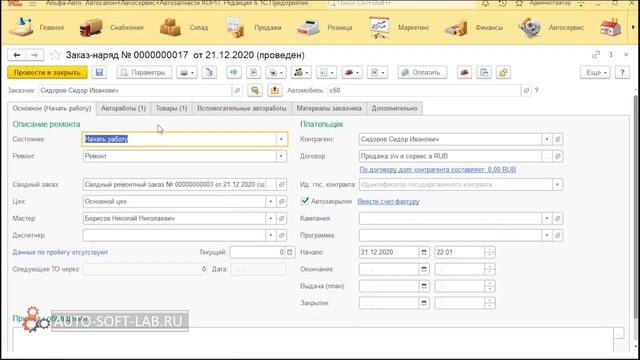Open the Снабжение truck section

[111, 27]
